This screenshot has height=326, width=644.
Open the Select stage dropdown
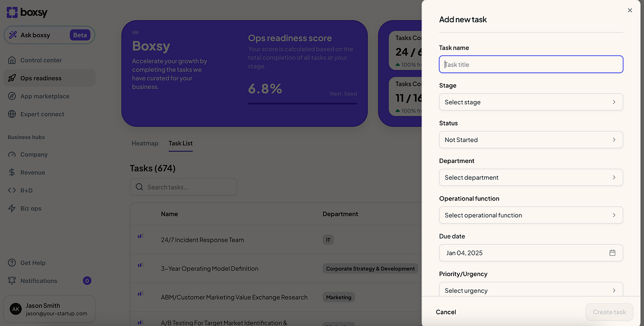click(x=531, y=102)
